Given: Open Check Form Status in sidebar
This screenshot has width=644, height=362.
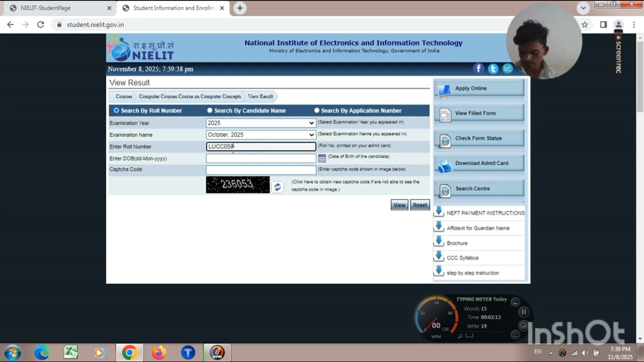Looking at the screenshot, I should coord(479,138).
